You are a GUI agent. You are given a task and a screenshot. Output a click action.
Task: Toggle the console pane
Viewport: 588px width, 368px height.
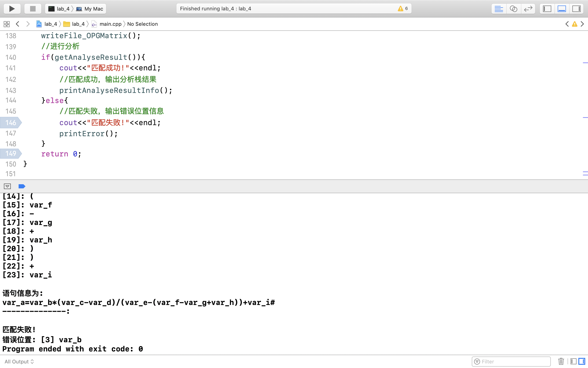tap(582, 361)
